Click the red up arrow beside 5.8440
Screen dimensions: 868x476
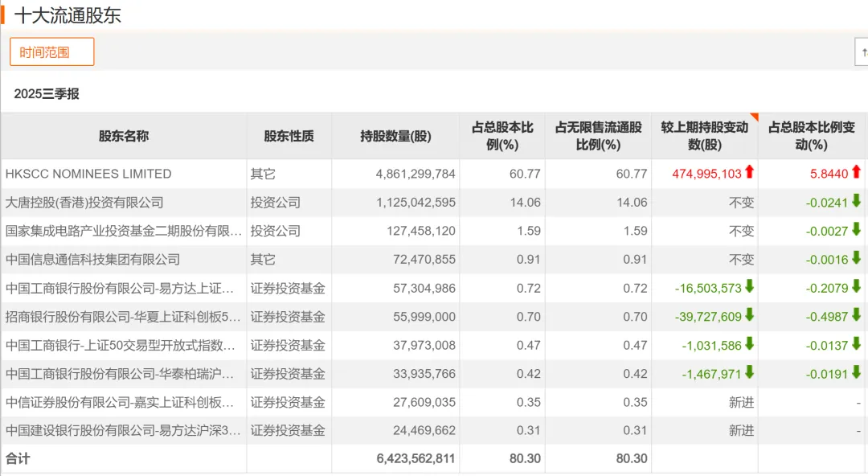point(857,172)
